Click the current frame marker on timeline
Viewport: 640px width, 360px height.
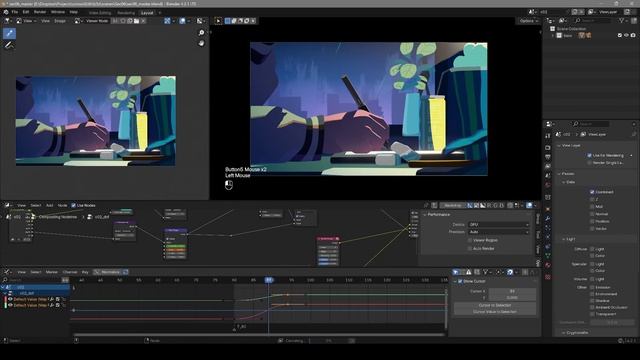[x=269, y=280]
